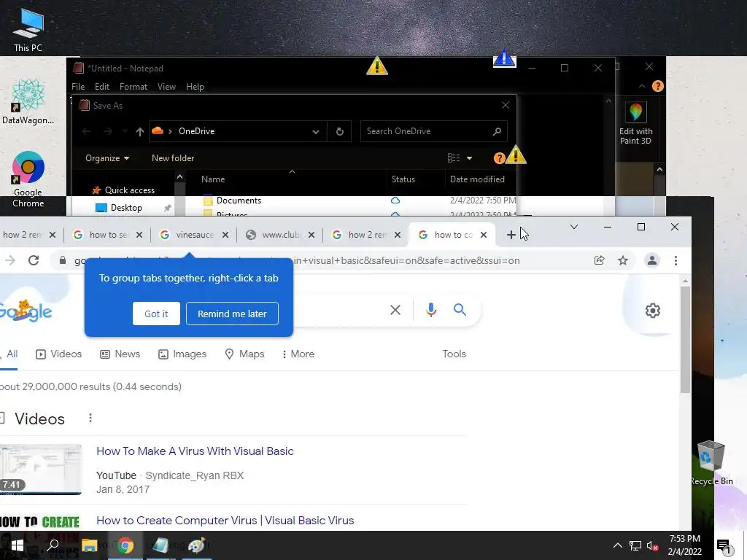747x560 pixels.
Task: Click Google doodle logo
Action: [26, 311]
